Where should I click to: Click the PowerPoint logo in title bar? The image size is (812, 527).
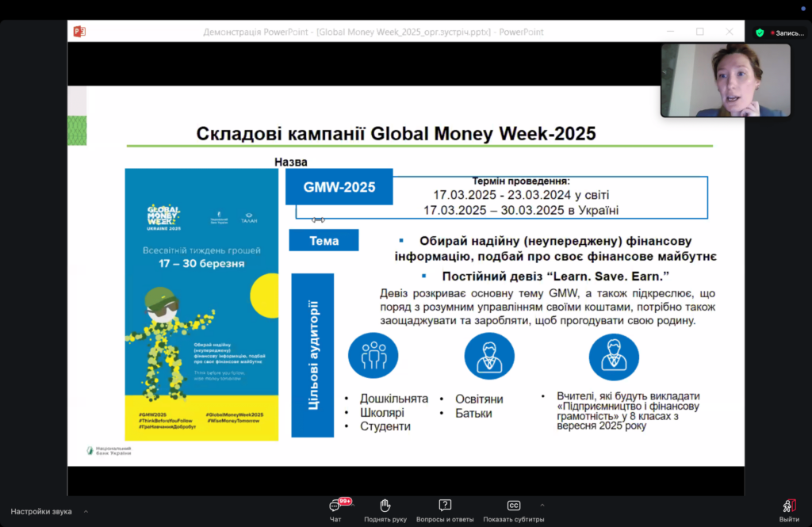pyautogui.click(x=79, y=32)
